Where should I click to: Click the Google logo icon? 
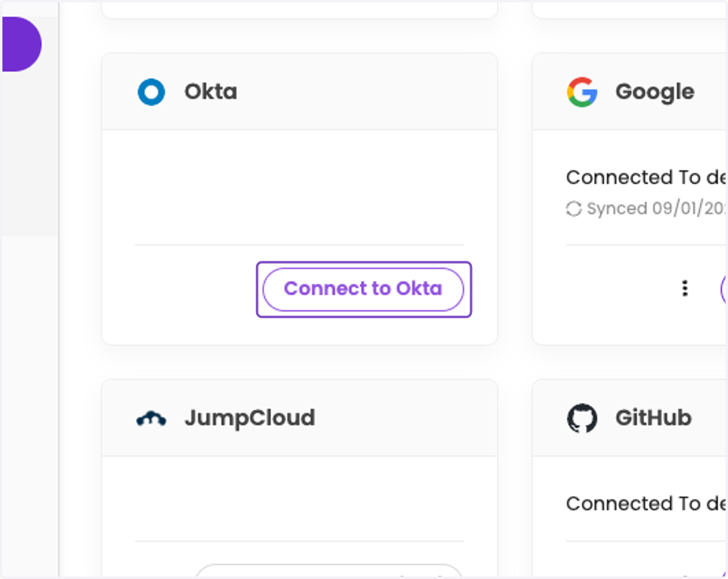pos(582,92)
